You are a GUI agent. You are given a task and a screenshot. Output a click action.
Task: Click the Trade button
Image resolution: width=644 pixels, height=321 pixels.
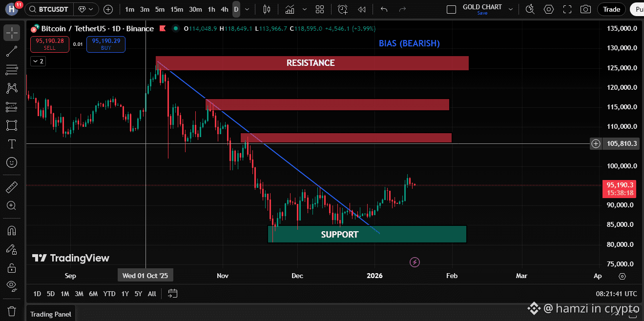611,9
